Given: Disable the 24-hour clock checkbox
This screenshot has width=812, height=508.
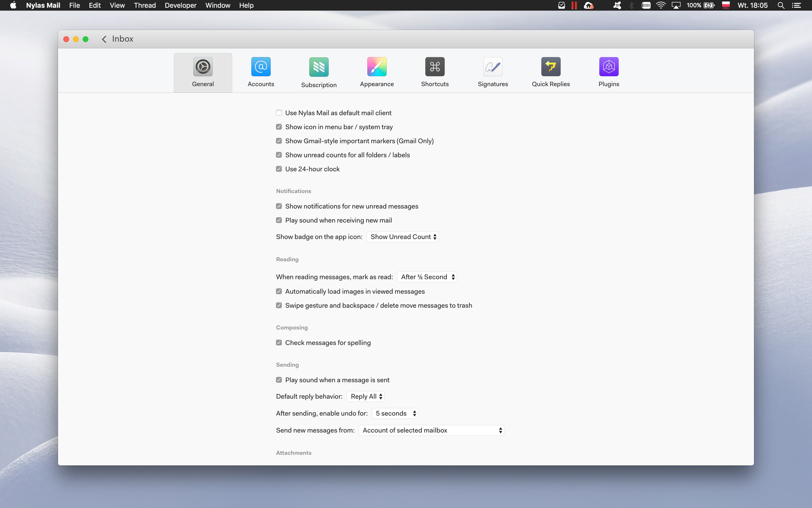Looking at the screenshot, I should coord(279,169).
